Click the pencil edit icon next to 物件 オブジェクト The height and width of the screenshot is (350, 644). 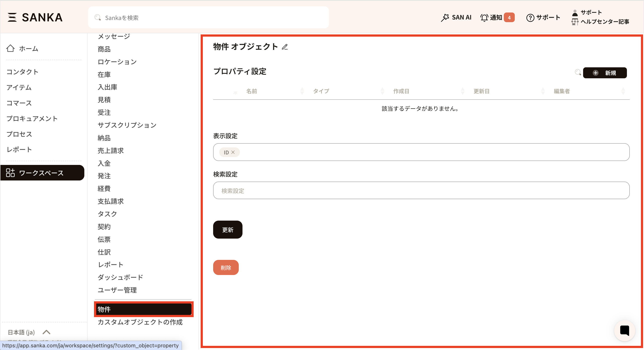(285, 47)
